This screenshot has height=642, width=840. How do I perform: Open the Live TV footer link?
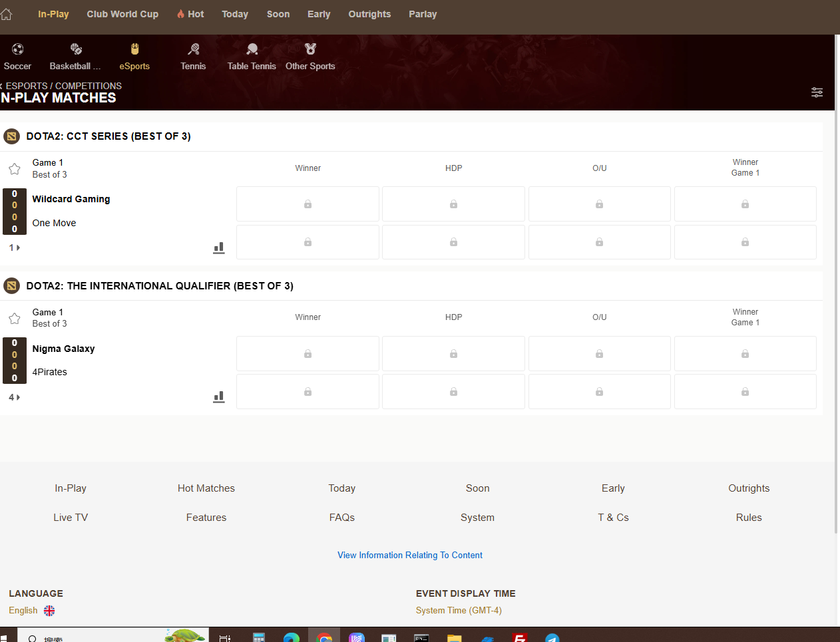(71, 518)
